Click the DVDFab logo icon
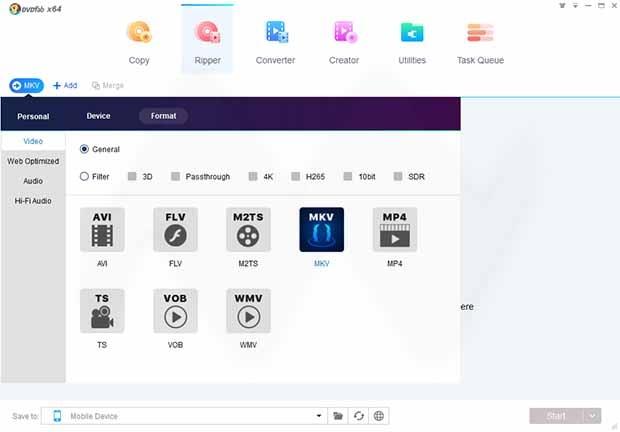620x432 pixels. pos(15,9)
